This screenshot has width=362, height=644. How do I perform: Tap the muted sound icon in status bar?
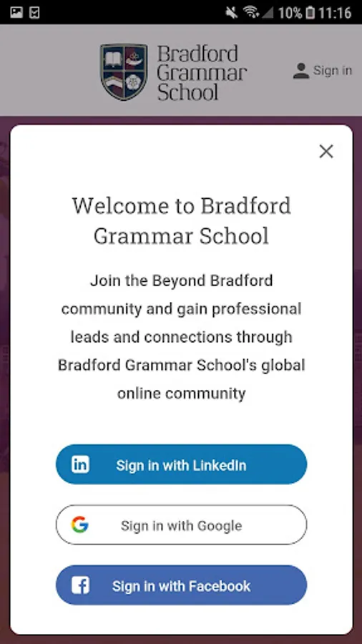click(232, 12)
